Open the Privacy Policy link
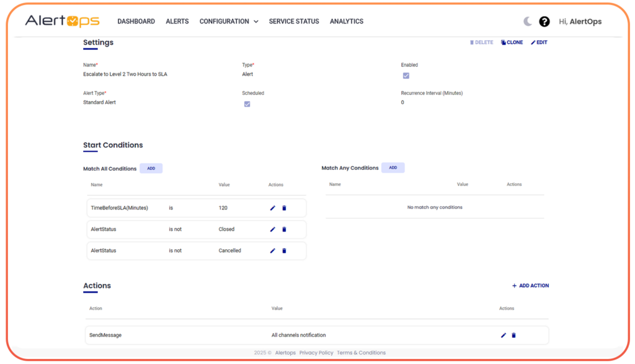Screen dimensions: 635x364 (x=316, y=352)
